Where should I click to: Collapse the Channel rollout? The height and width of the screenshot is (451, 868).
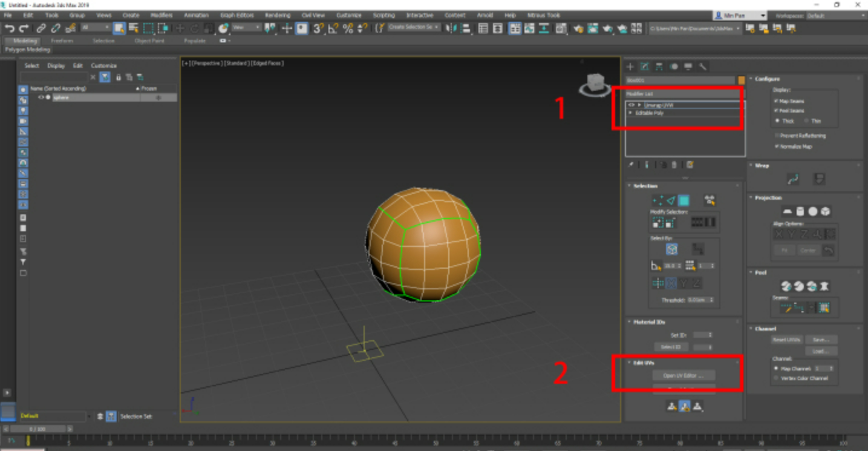click(765, 329)
